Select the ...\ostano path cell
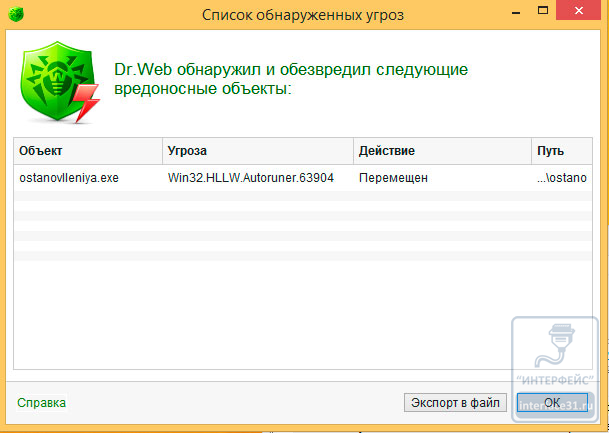This screenshot has height=433, width=609. 562,178
